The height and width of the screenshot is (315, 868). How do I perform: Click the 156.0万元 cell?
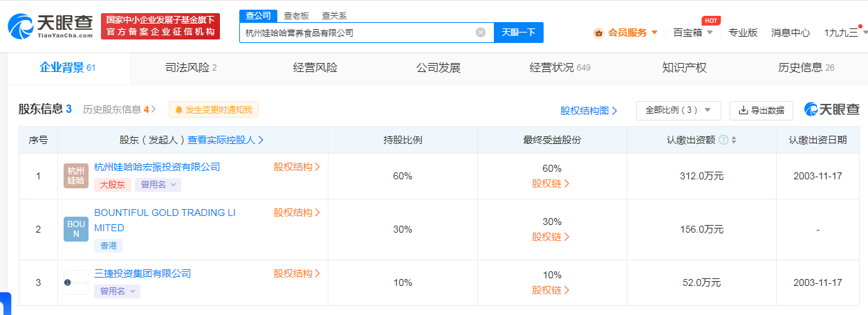[701, 229]
